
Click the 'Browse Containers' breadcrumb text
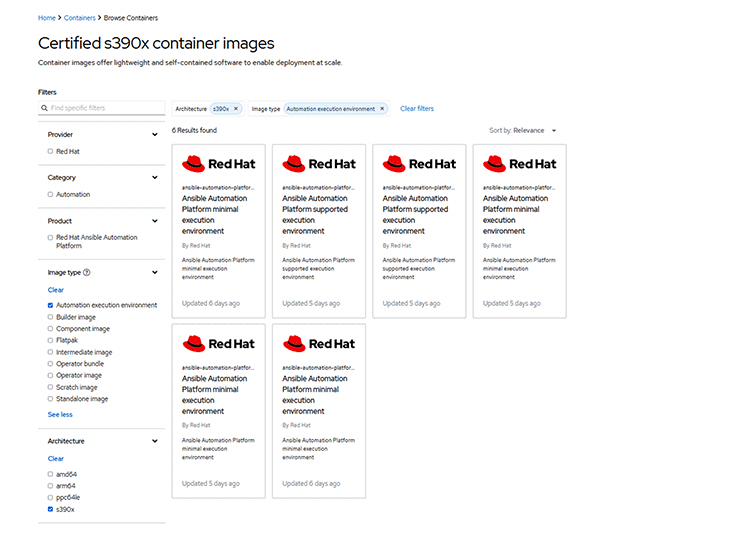[131, 18]
